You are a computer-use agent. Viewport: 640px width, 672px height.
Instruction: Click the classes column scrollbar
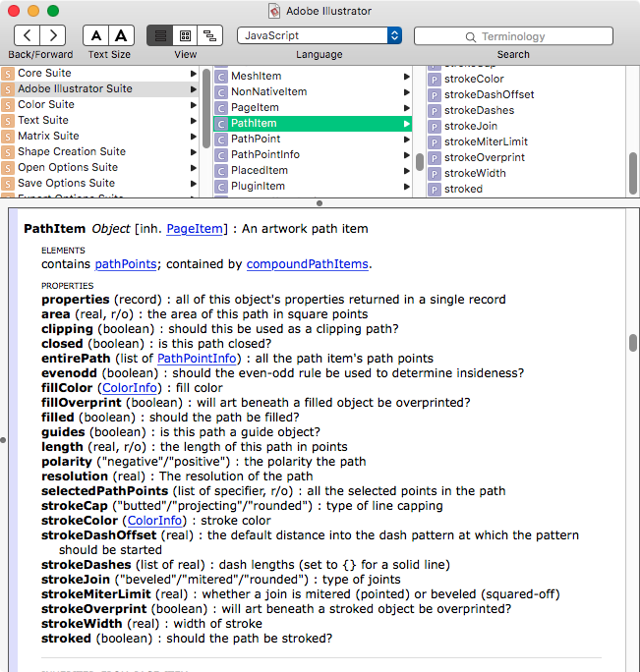point(420,162)
